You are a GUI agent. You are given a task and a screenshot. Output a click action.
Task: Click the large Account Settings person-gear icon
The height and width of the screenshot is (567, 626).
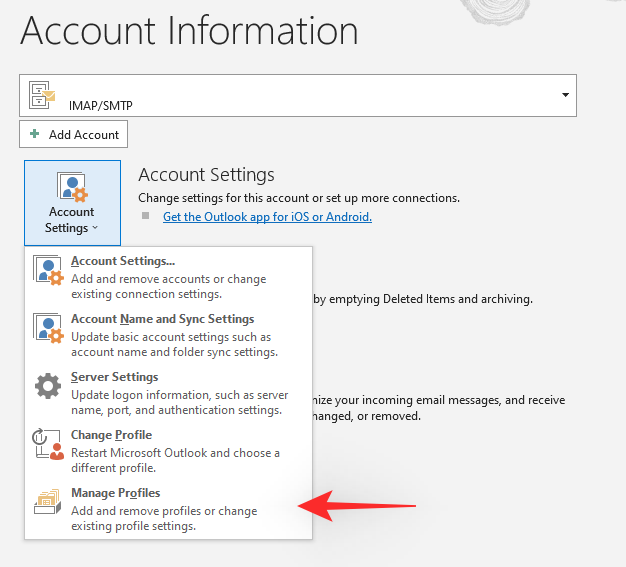click(x=72, y=187)
